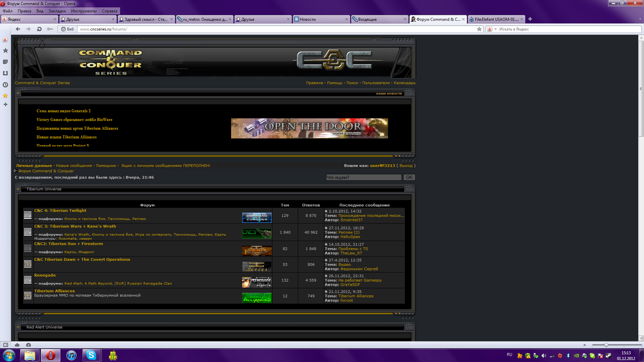Click the Open The Door banner
This screenshot has height=362, width=644.
click(309, 128)
